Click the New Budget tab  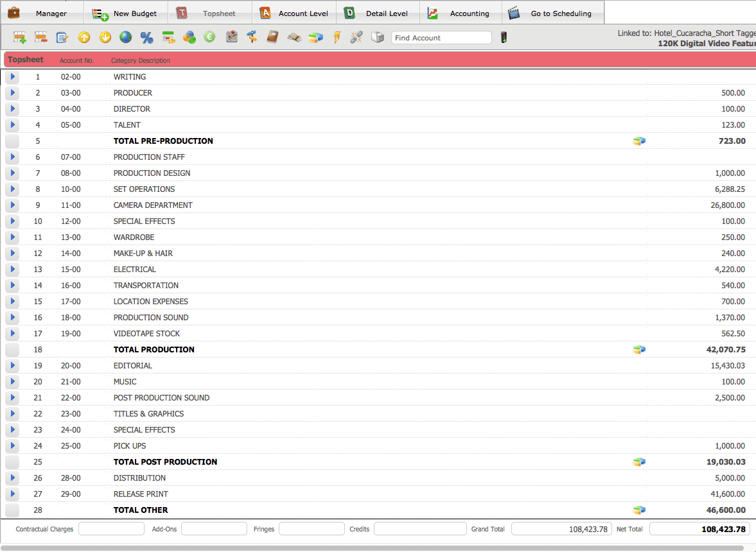126,13
